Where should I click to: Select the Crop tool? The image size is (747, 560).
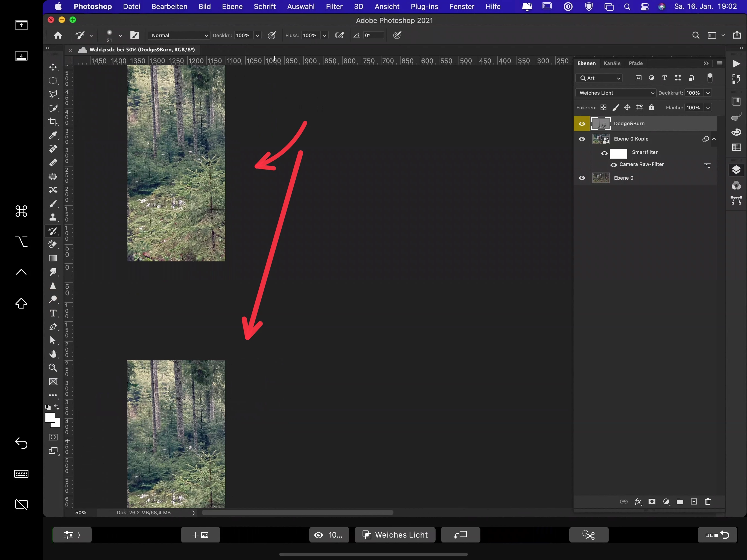click(x=53, y=122)
